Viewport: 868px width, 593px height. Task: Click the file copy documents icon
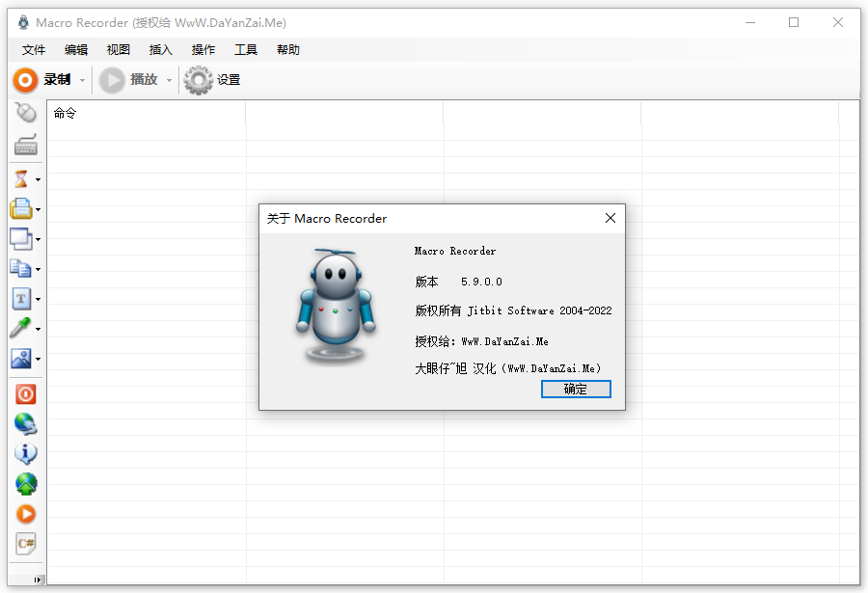[21, 269]
